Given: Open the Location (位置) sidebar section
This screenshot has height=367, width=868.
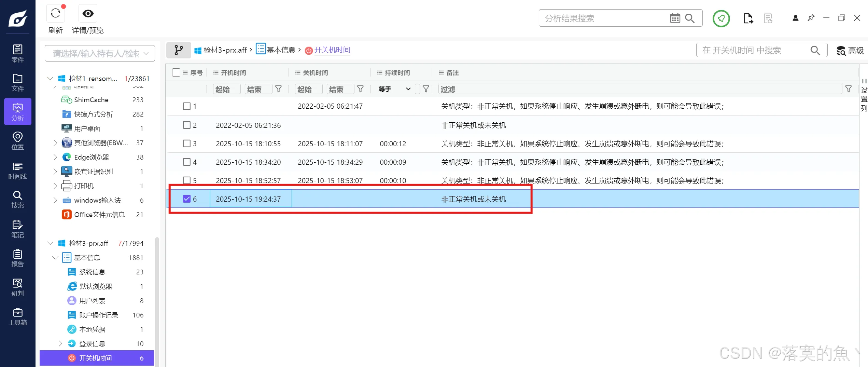Looking at the screenshot, I should [18, 141].
